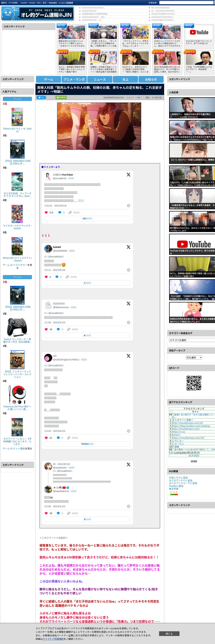
Task: Click the オレ的ゲーム速報@JIN site logo
Action: click(x=38, y=14)
